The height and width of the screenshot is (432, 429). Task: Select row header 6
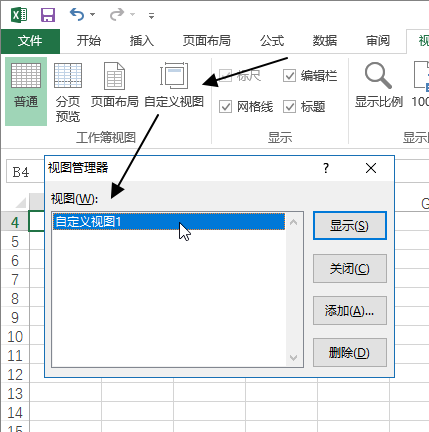coord(15,260)
